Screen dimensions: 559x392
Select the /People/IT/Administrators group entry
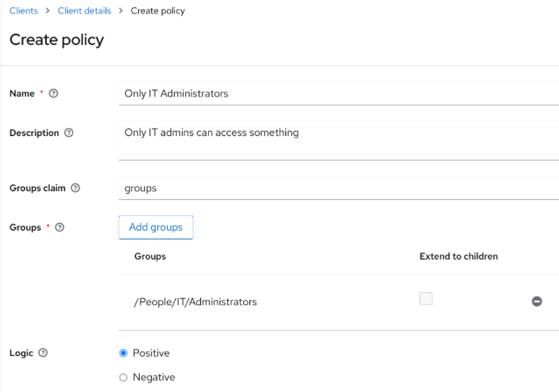click(195, 302)
